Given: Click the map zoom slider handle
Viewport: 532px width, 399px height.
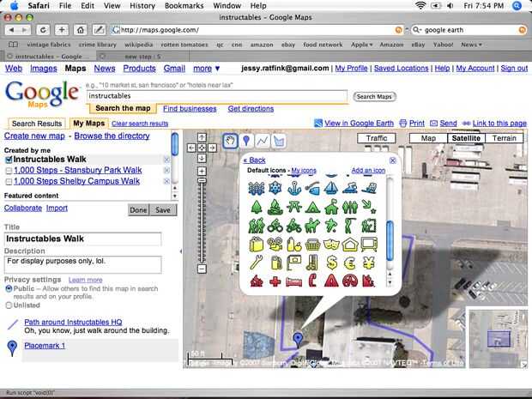Looking at the screenshot, I should click(202, 180).
